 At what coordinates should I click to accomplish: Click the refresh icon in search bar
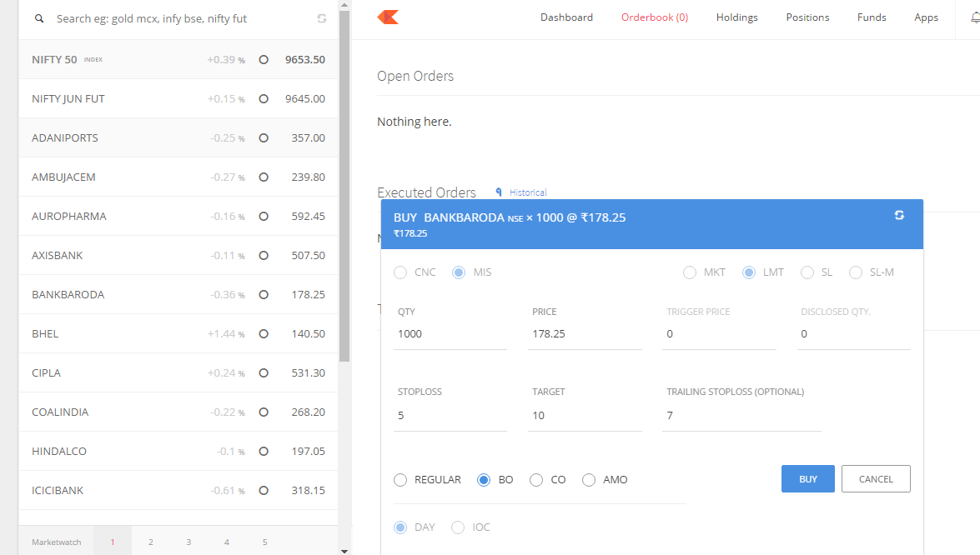click(322, 18)
